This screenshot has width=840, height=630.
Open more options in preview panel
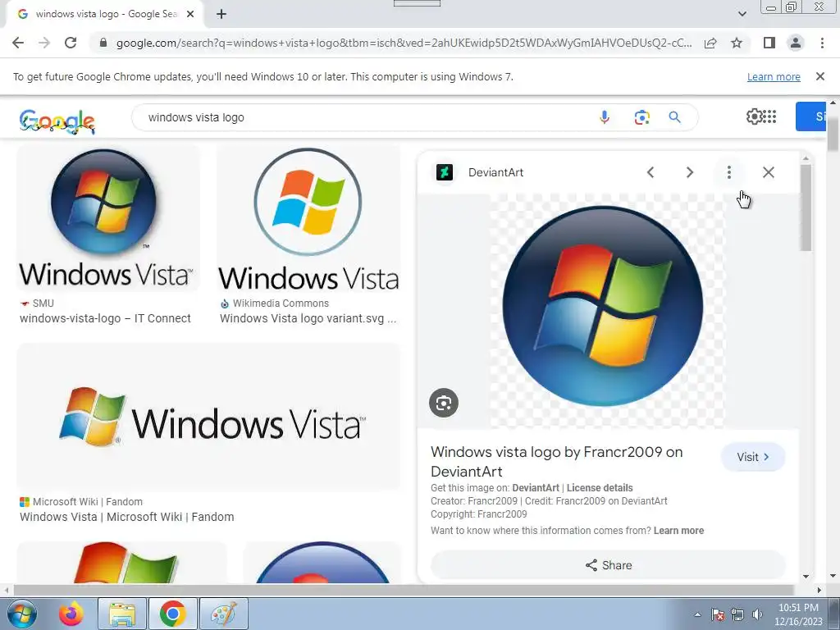(x=728, y=172)
